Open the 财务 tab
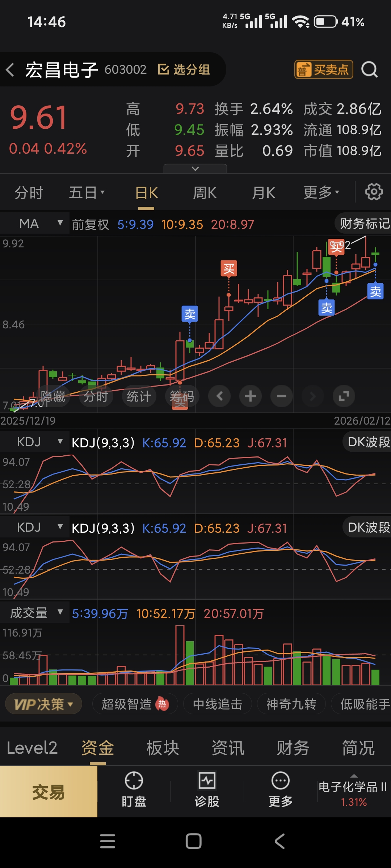 [293, 748]
